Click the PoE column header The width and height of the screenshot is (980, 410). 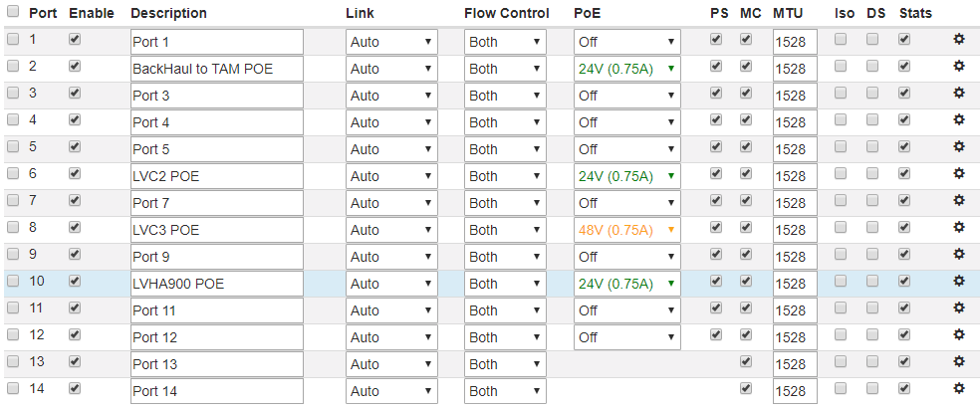[x=588, y=13]
